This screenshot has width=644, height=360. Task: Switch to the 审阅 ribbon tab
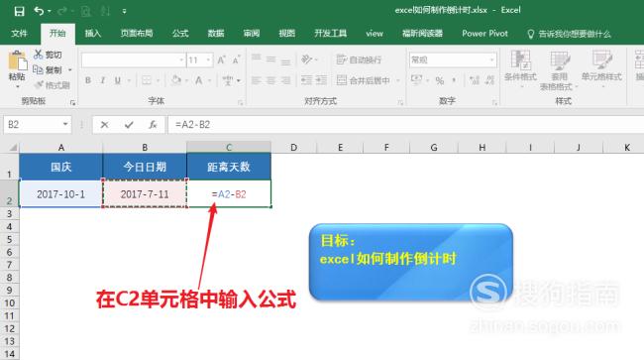point(252,34)
